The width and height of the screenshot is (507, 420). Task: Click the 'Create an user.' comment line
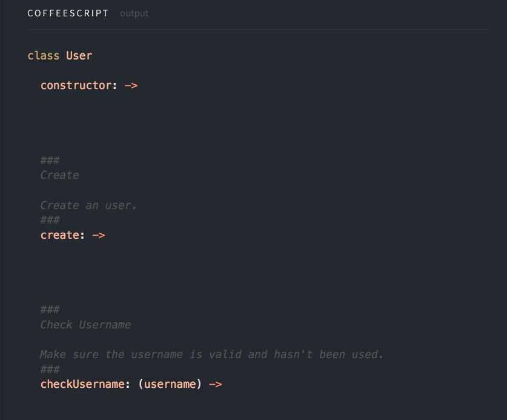(88, 205)
